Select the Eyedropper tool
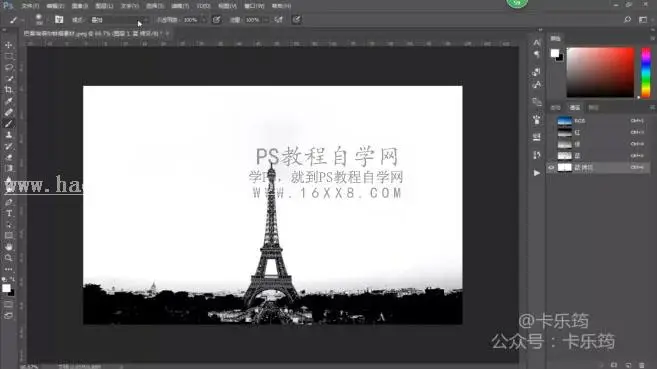Viewport: 657px width, 369px height. tap(8, 101)
